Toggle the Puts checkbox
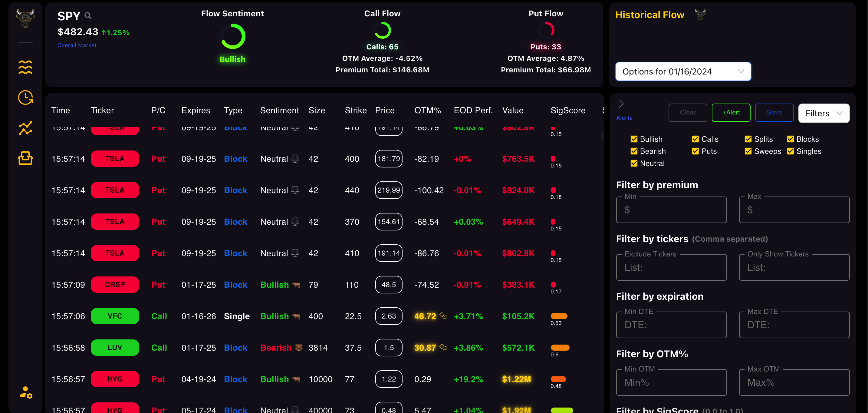The width and height of the screenshot is (868, 413). [x=695, y=151]
